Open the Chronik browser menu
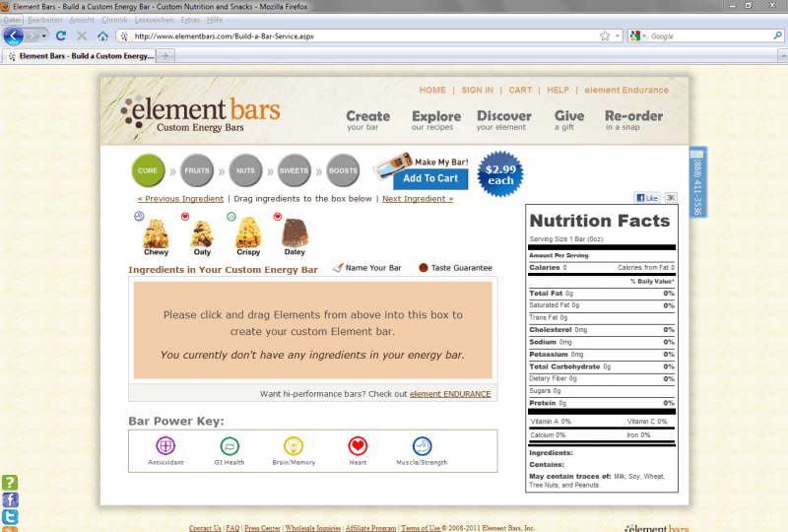Viewport: 788px width, 532px height. point(114,20)
